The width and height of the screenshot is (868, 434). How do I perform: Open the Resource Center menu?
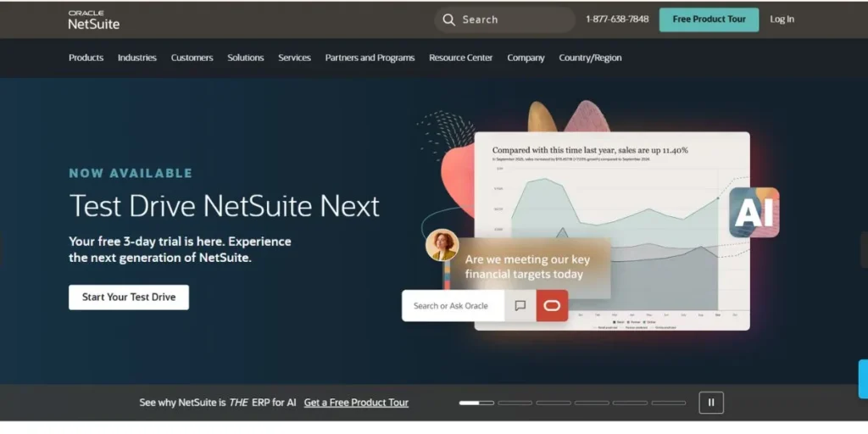[460, 58]
